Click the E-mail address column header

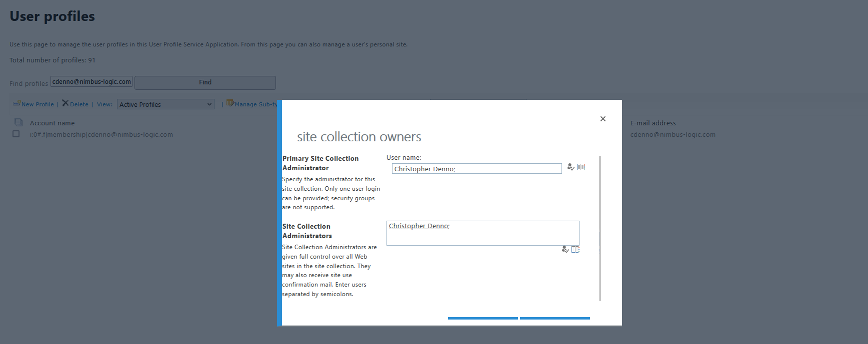[x=652, y=123]
